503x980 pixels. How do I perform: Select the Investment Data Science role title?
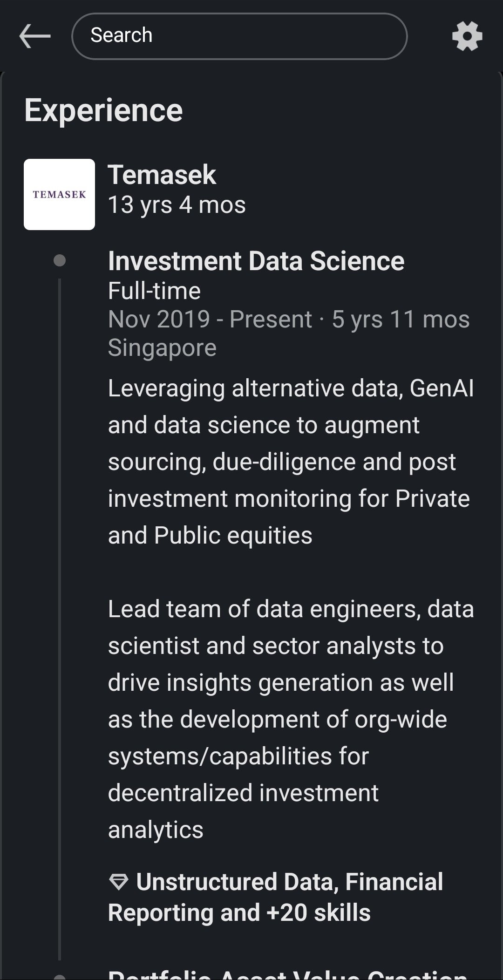coord(256,261)
